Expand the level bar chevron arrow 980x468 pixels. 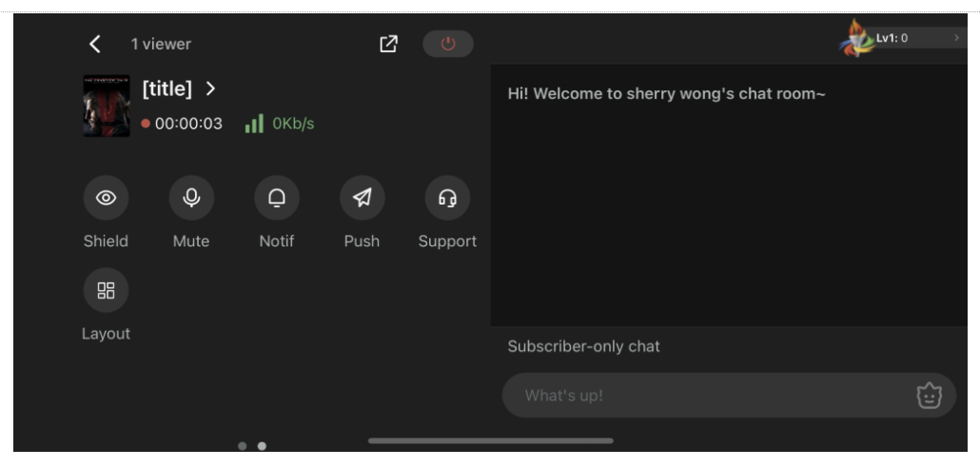pyautogui.click(x=956, y=38)
